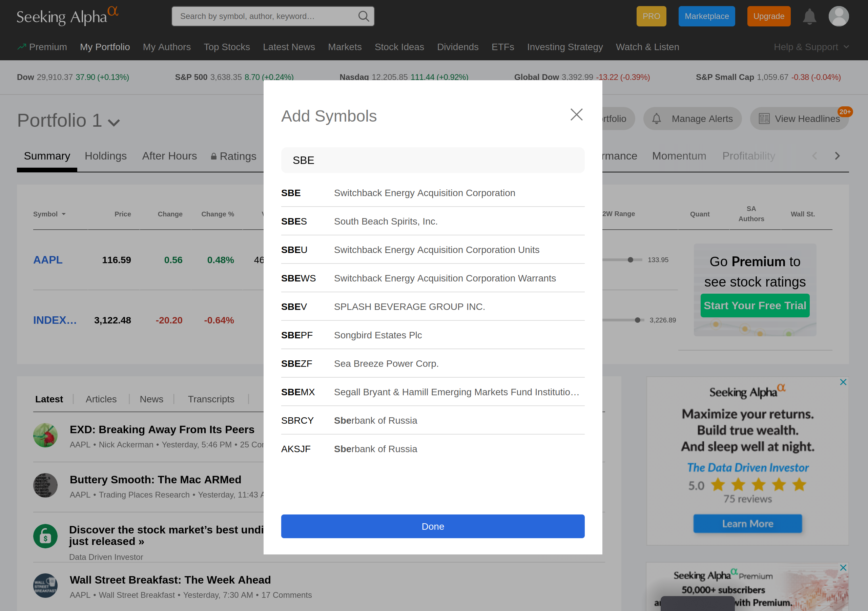Click the Manage Alerts bell icon
The height and width of the screenshot is (611, 868).
click(657, 119)
